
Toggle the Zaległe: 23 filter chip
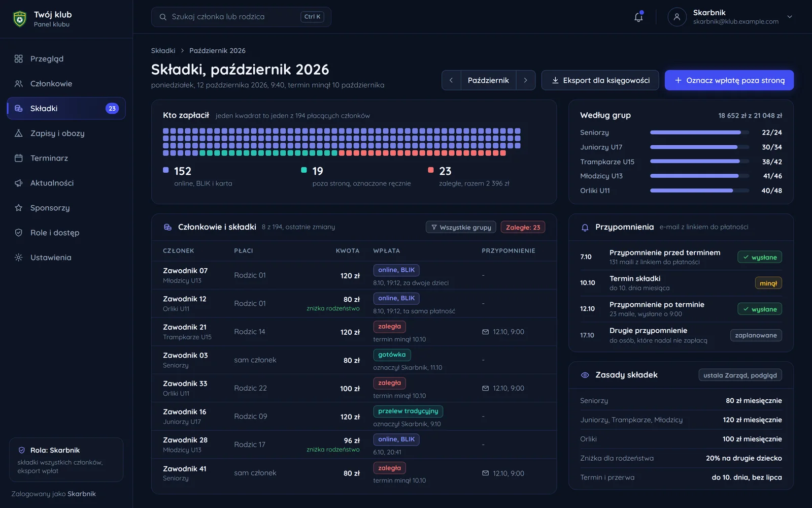(x=523, y=227)
